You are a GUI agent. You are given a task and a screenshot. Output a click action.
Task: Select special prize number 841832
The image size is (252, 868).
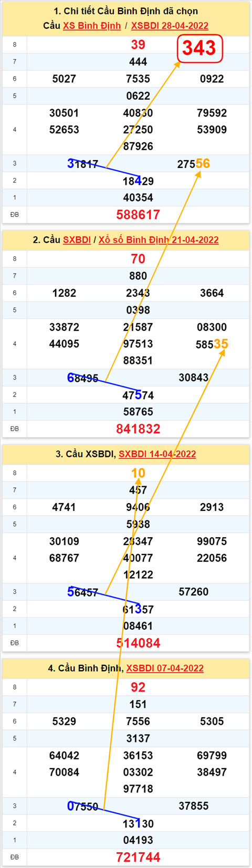138,429
